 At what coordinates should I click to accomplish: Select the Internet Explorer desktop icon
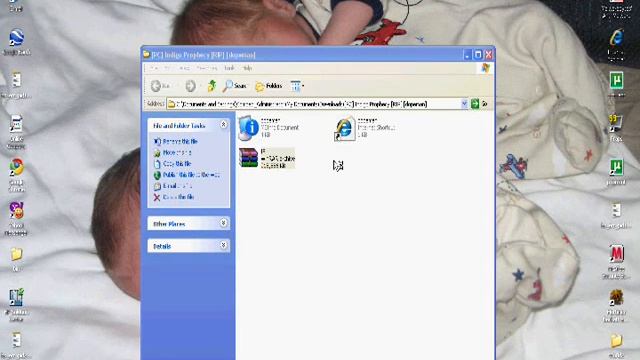coord(616,44)
